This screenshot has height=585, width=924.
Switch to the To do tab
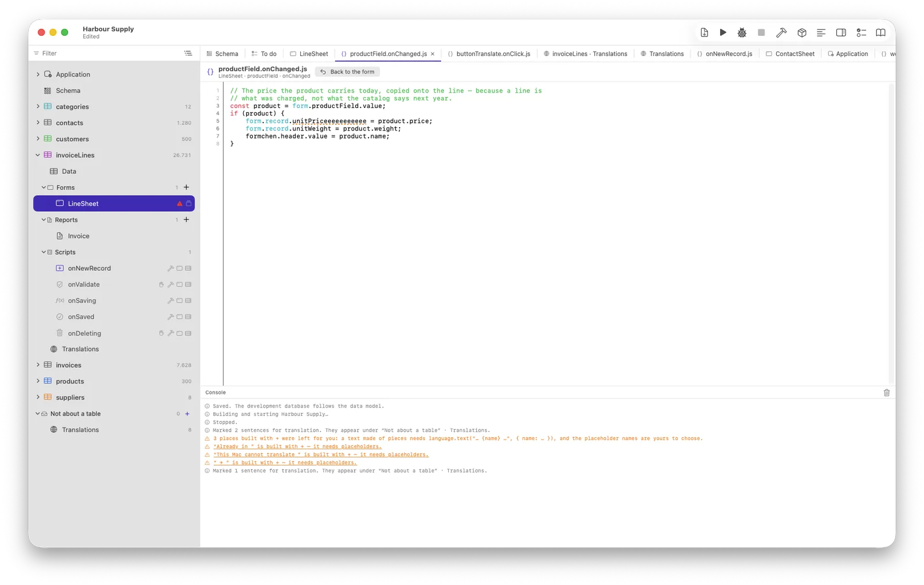pyautogui.click(x=264, y=54)
